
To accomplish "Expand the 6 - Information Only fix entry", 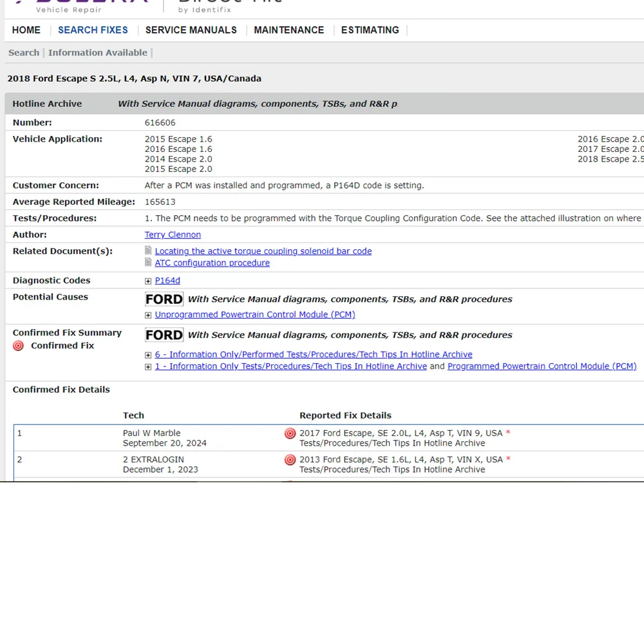I will click(148, 355).
